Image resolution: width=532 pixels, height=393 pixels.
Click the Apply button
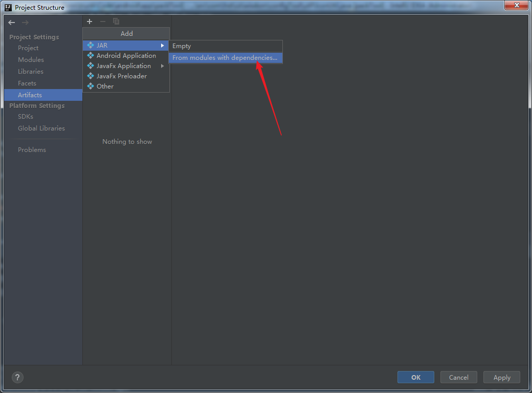pyautogui.click(x=502, y=377)
